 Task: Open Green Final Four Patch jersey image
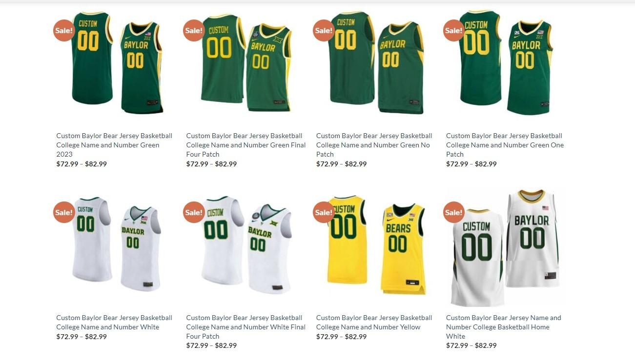(x=246, y=62)
